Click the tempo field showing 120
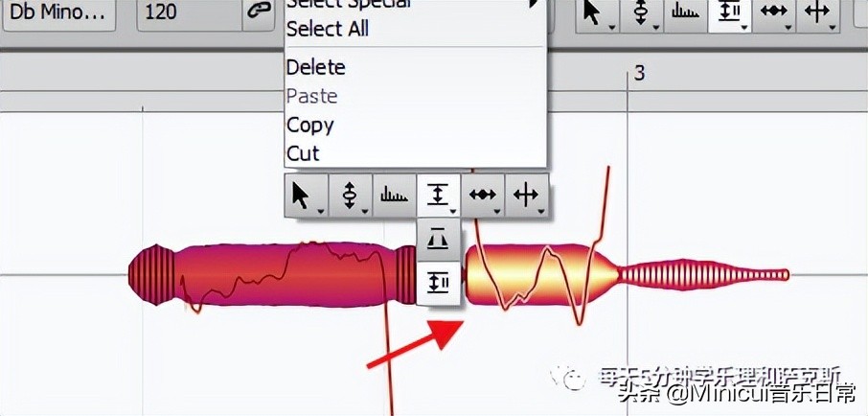Viewport: 868px width, 416px height. [x=190, y=12]
